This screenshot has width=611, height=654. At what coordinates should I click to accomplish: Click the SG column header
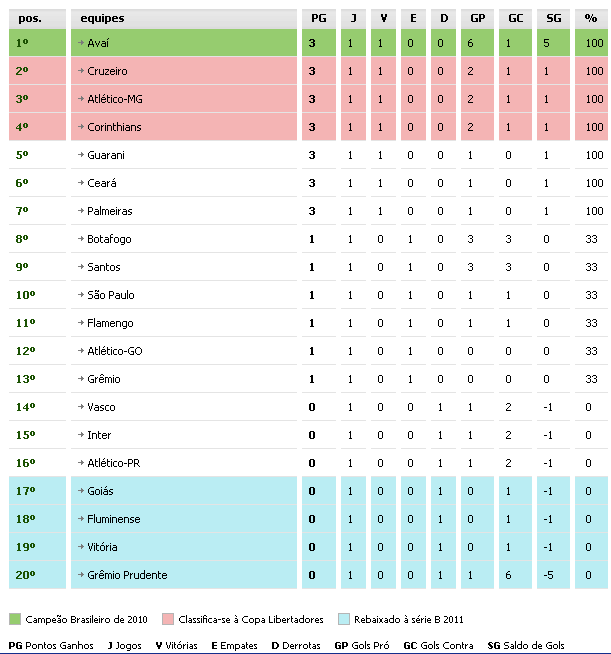(x=554, y=18)
